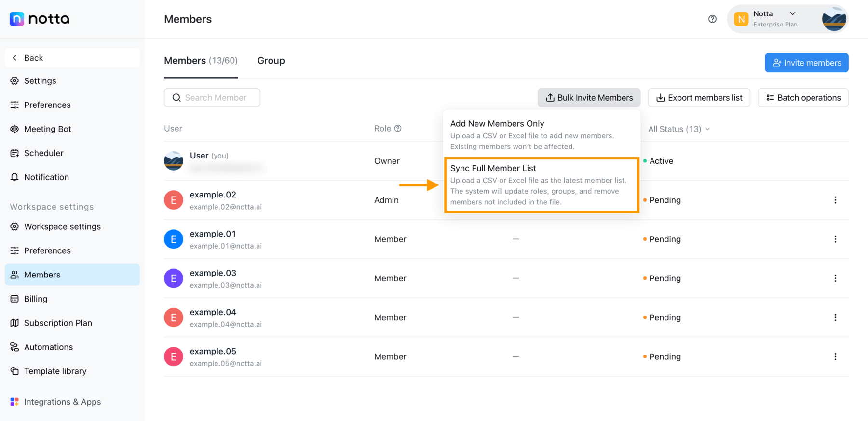
Task: Open Integrations & Apps
Action: pyautogui.click(x=62, y=402)
